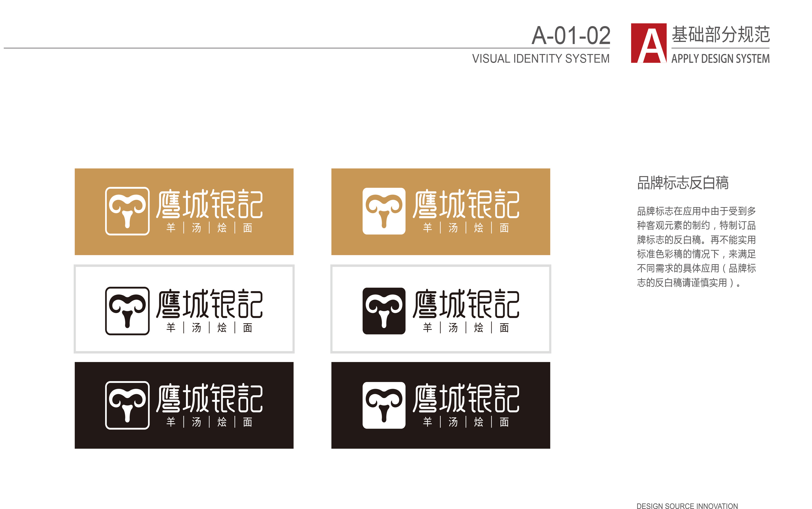812x509 pixels.
Task: Click the line 志的反白稿请谨慎实用）。
Action: coord(689,282)
